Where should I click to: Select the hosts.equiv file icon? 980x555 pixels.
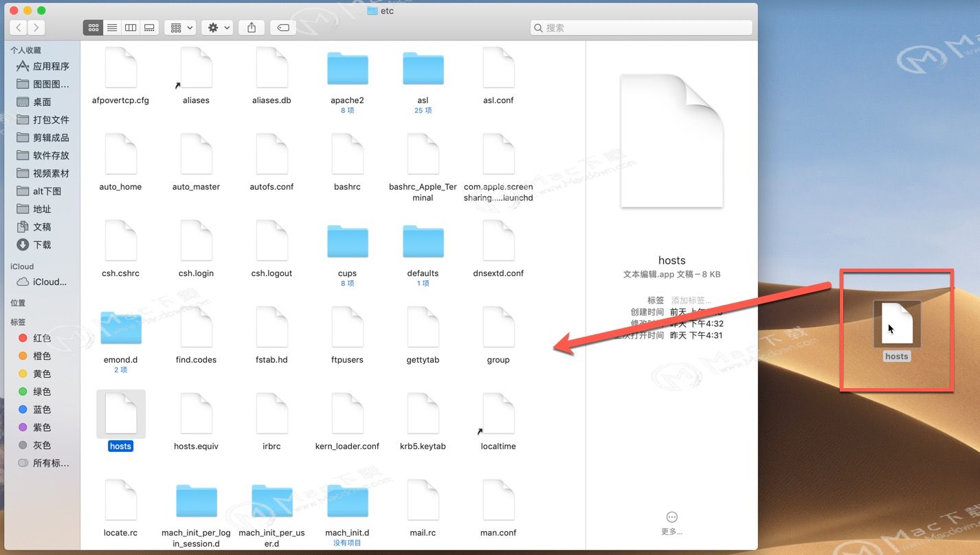click(x=196, y=414)
